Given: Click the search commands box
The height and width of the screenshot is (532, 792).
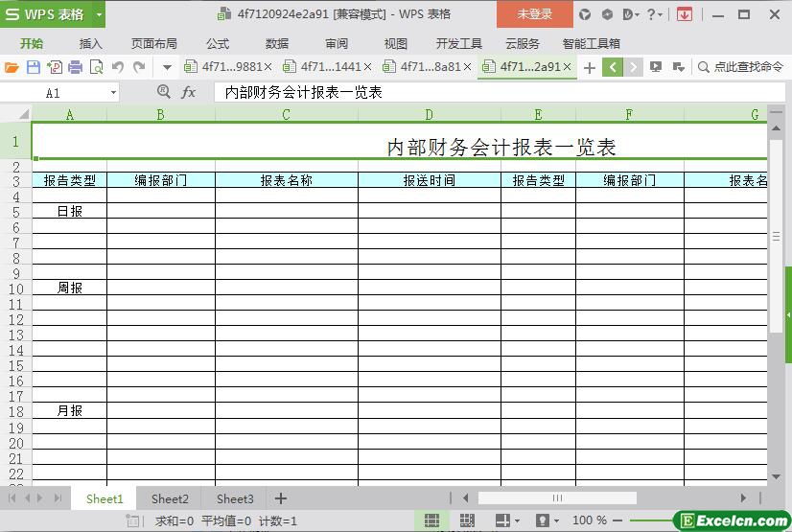Looking at the screenshot, I should pyautogui.click(x=740, y=67).
